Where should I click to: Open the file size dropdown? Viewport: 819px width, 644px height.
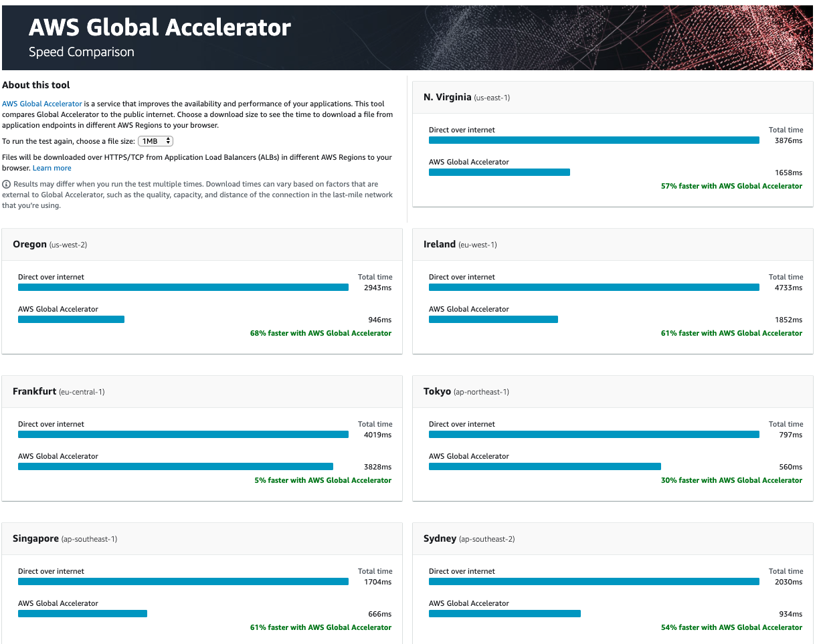click(x=155, y=140)
